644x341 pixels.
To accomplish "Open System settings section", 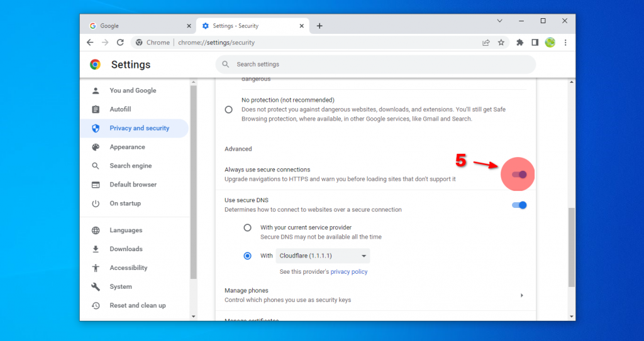I will click(135, 287).
